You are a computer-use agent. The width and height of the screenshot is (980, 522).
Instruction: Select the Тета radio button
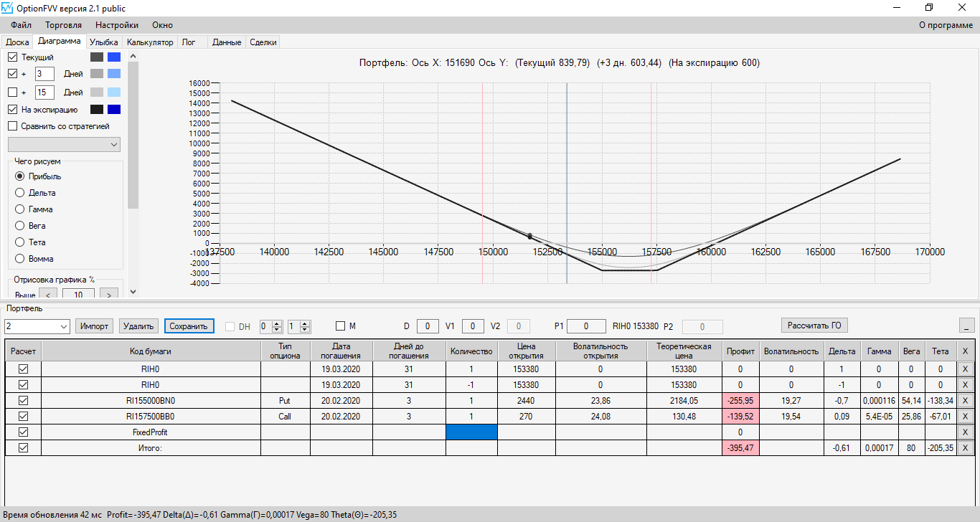[20, 242]
